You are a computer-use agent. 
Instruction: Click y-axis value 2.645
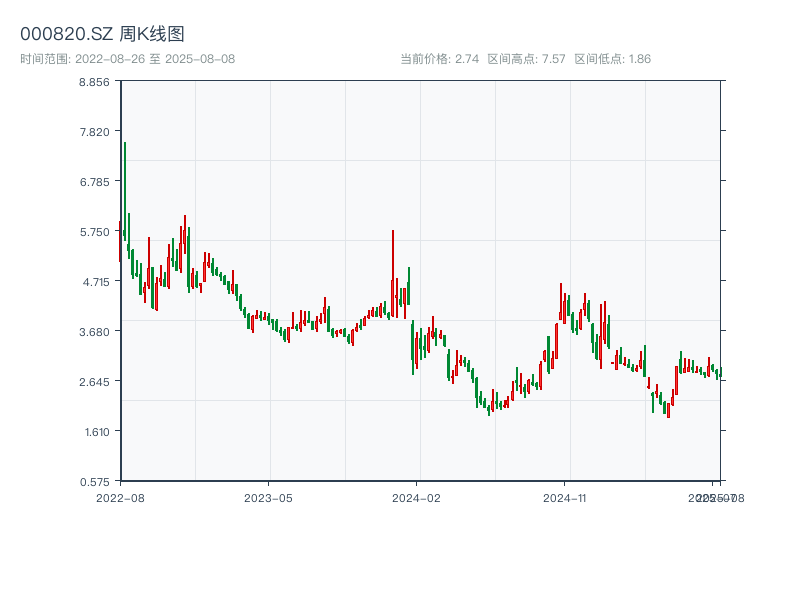[x=94, y=382]
